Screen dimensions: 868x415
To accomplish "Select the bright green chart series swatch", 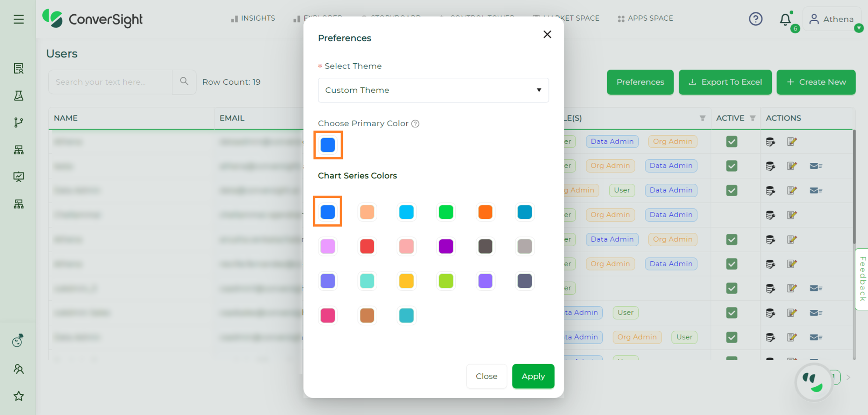I will (446, 212).
